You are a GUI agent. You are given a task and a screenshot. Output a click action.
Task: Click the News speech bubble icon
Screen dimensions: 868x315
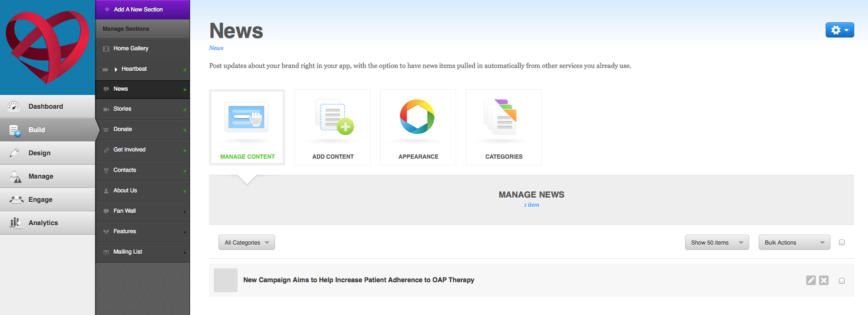(106, 89)
